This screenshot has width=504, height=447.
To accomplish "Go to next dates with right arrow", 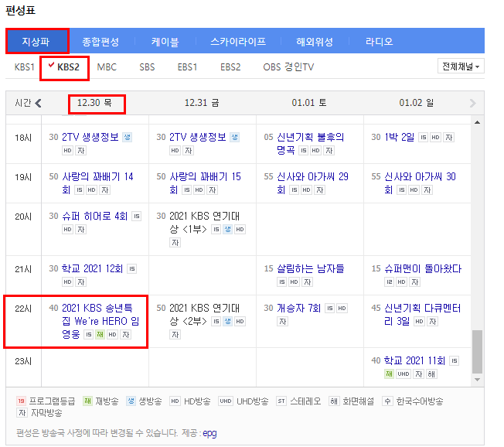I will [472, 103].
